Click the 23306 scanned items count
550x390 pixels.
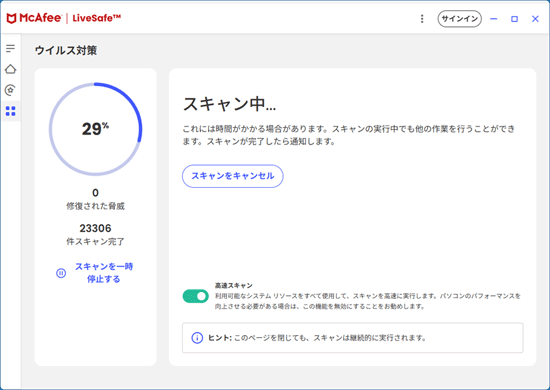pyautogui.click(x=95, y=228)
